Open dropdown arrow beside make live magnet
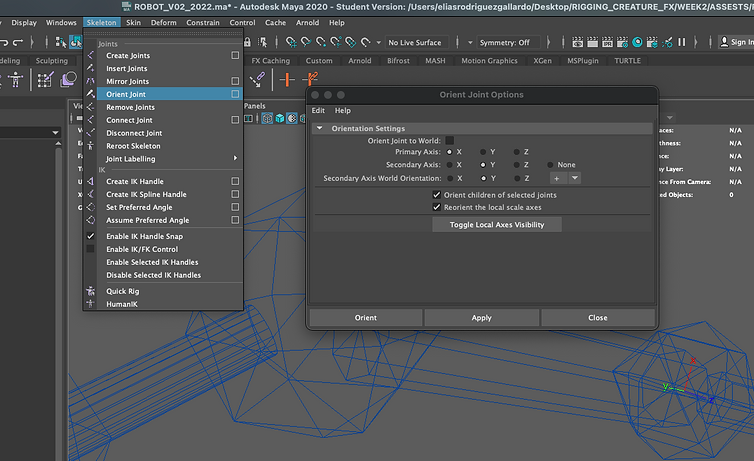The height and width of the screenshot is (461, 754). (x=378, y=43)
